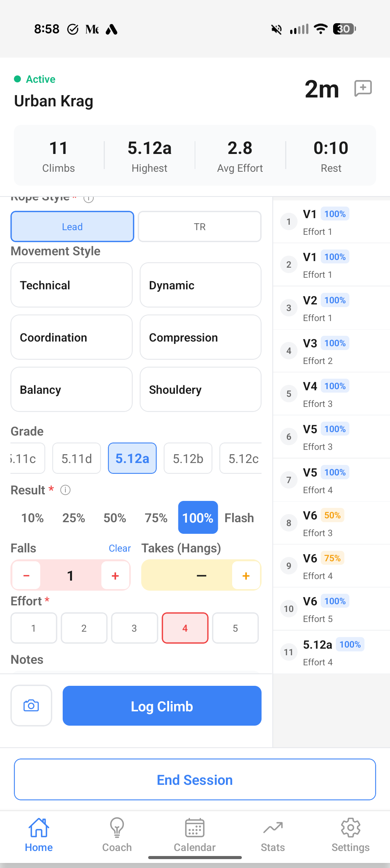Set effort level to 5
390x868 pixels.
pos(235,628)
